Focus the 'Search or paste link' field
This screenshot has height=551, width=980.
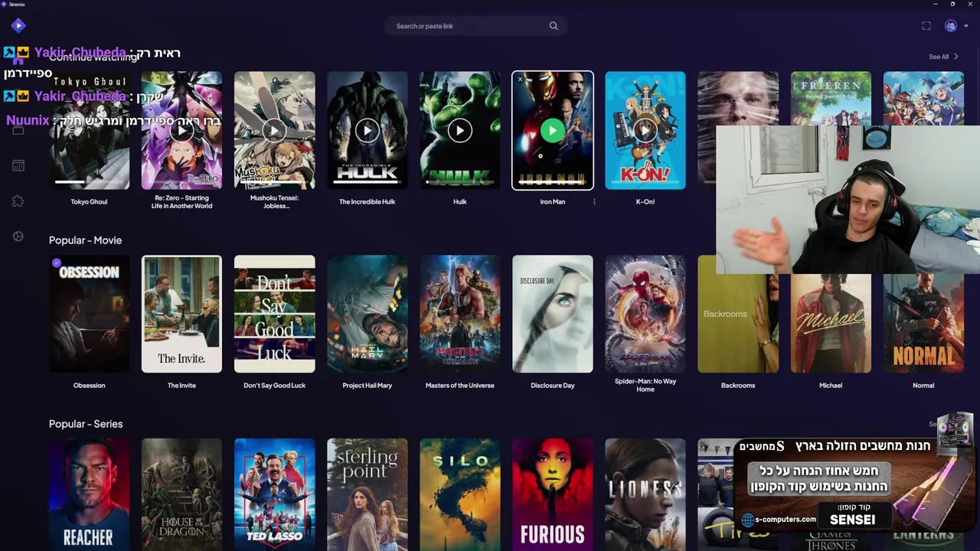[x=475, y=26]
